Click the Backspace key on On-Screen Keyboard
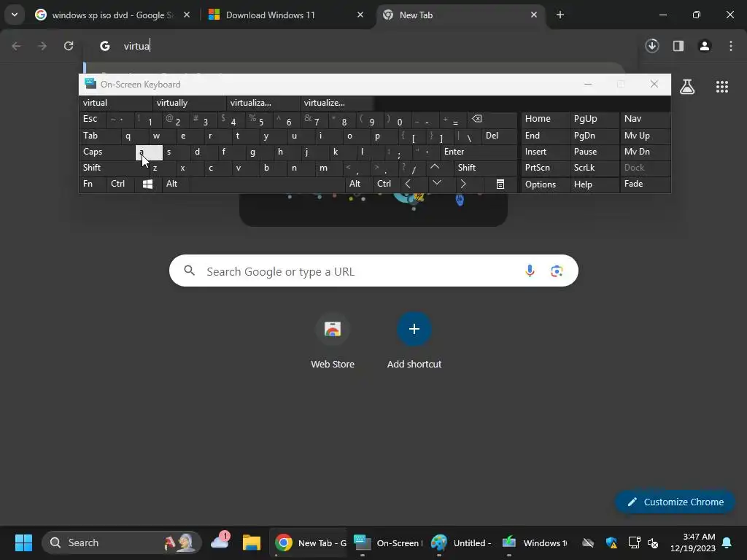The height and width of the screenshot is (560, 747). click(492, 119)
